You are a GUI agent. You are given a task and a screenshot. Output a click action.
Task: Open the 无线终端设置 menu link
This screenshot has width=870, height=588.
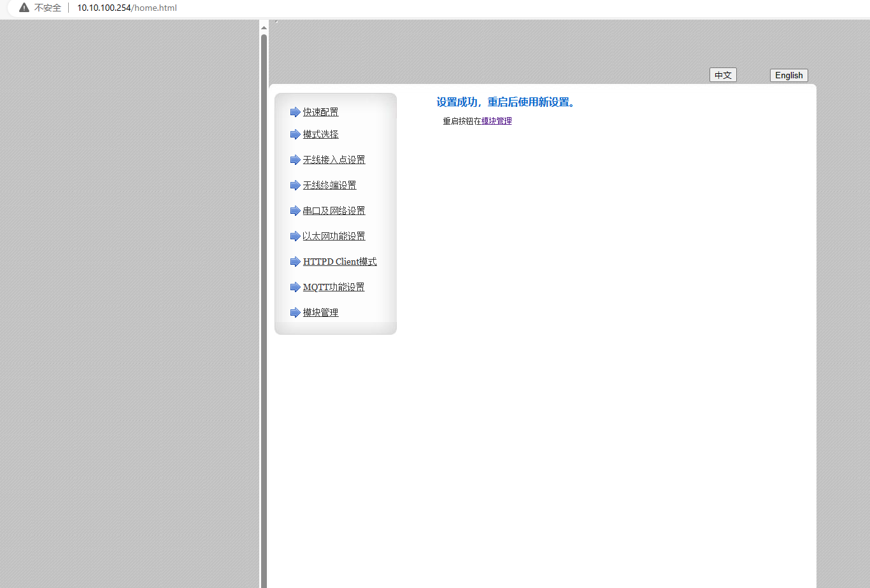[329, 185]
